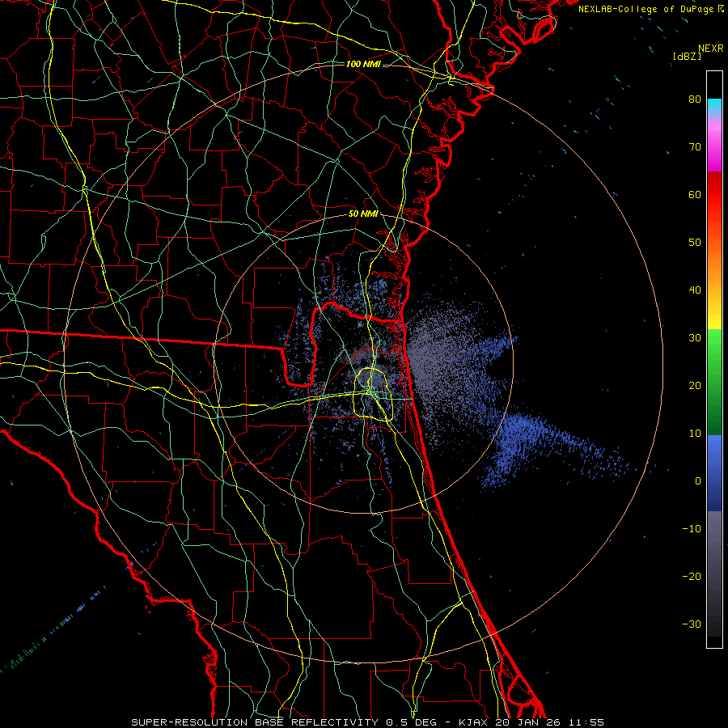Click the positive 10 value on the scale
This screenshot has width=728, height=728.
click(x=695, y=434)
